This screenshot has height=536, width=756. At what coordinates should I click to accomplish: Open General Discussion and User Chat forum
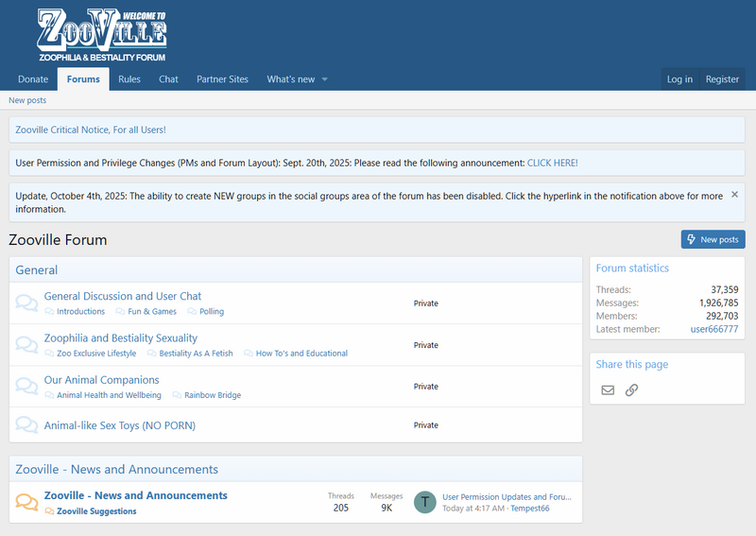123,296
